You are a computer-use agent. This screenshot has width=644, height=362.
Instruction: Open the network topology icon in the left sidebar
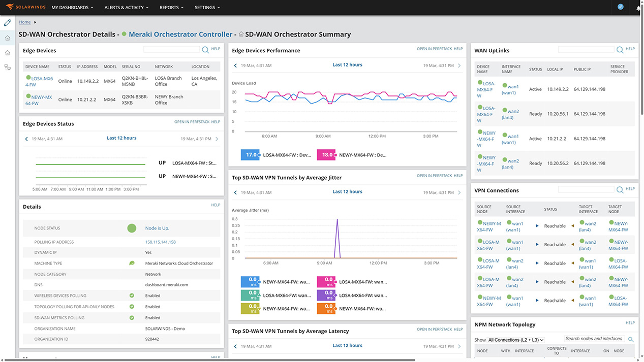tap(8, 67)
